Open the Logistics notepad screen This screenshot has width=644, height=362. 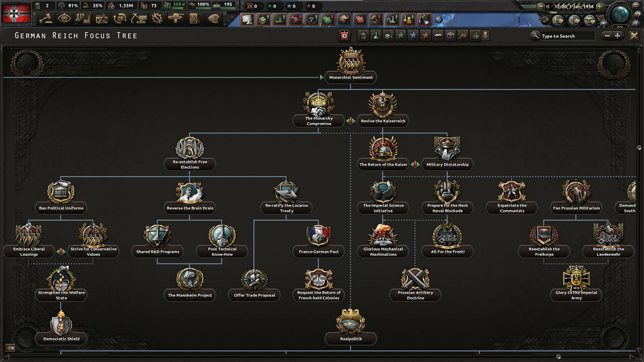coord(194,18)
